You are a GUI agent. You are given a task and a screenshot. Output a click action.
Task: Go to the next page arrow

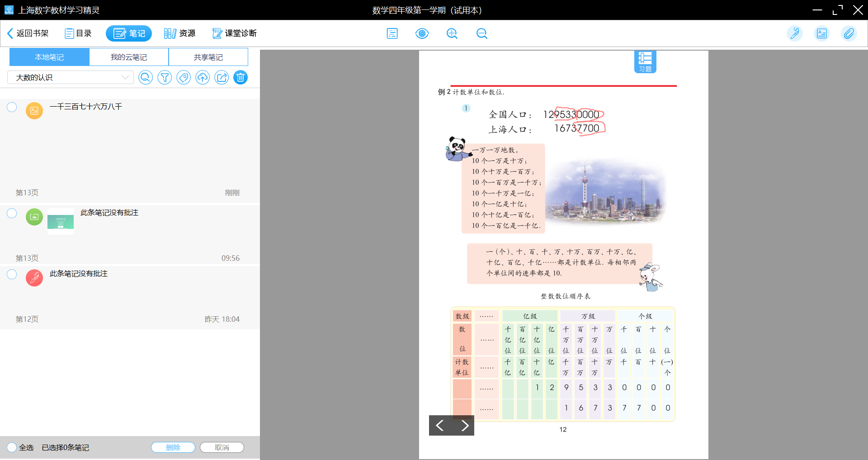click(464, 425)
